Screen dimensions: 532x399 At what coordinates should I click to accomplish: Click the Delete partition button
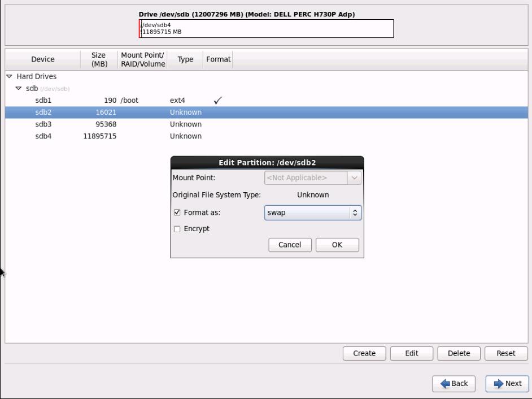tap(459, 353)
